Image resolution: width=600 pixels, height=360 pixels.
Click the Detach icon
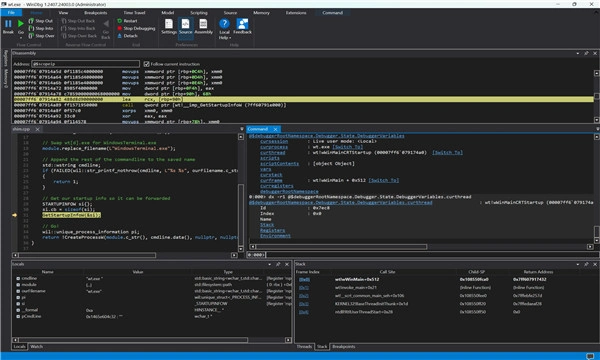point(120,36)
